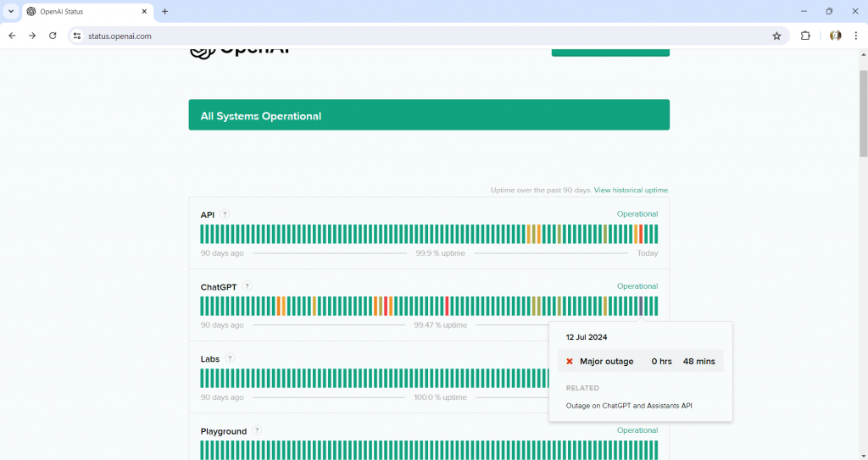Click the red outage bar in the ChatGPT uptime row
The width and height of the screenshot is (868, 460).
tap(448, 306)
